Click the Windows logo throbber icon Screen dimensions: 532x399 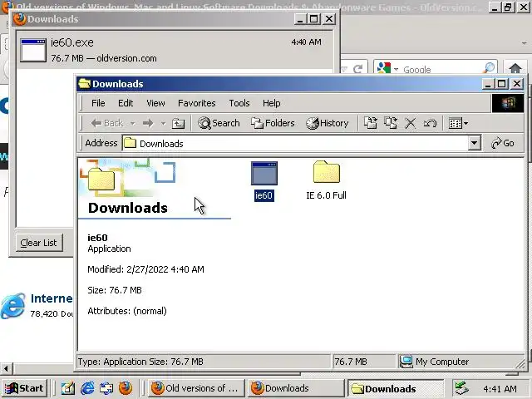[x=508, y=103]
